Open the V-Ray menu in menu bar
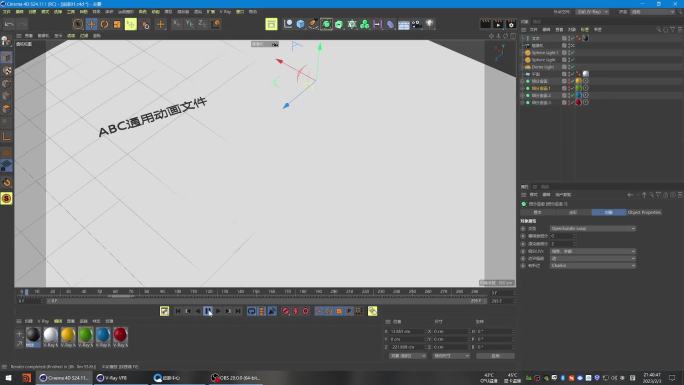 (225, 12)
